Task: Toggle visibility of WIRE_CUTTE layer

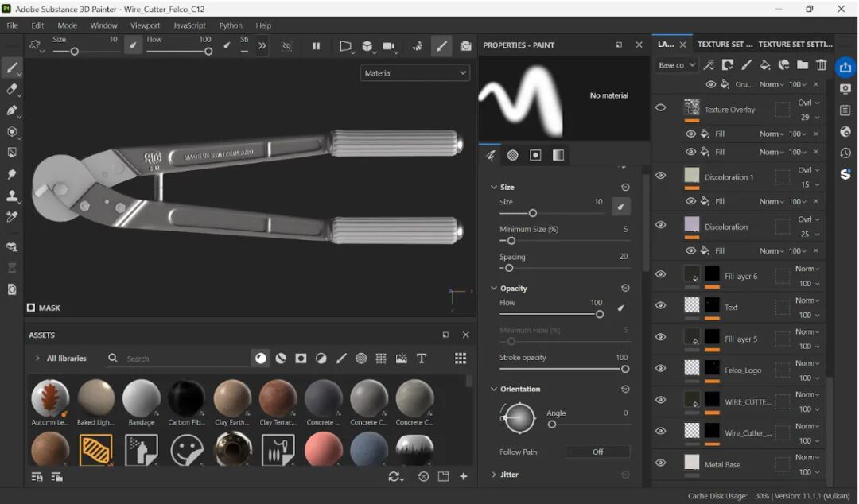Action: tap(661, 400)
